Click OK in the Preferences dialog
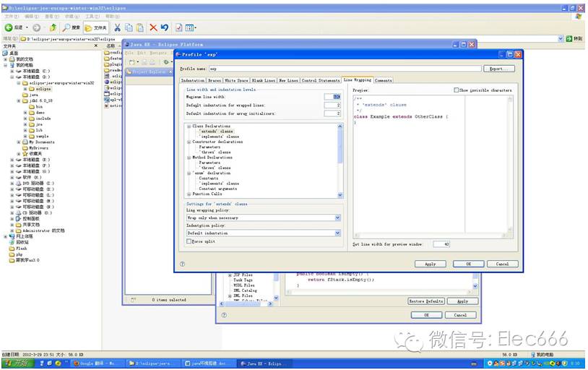The height and width of the screenshot is (370, 588). click(x=426, y=315)
